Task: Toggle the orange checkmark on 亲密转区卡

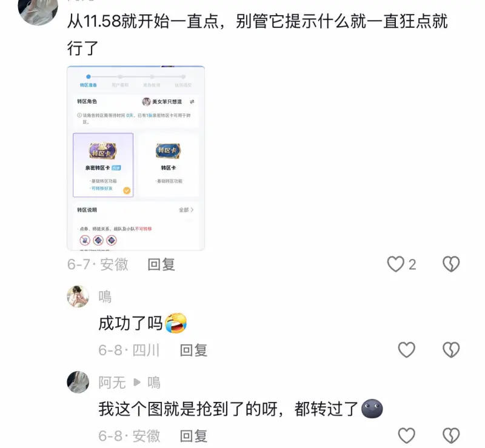Action: tap(127, 190)
